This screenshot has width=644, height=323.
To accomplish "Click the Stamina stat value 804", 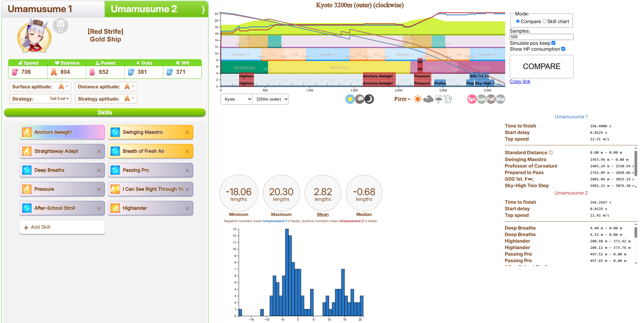I will point(65,72).
